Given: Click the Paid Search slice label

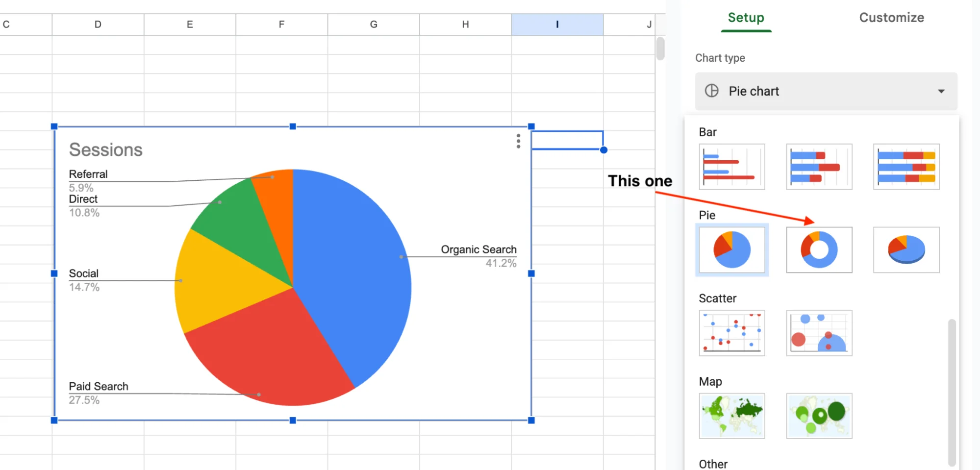Looking at the screenshot, I should coord(99,386).
